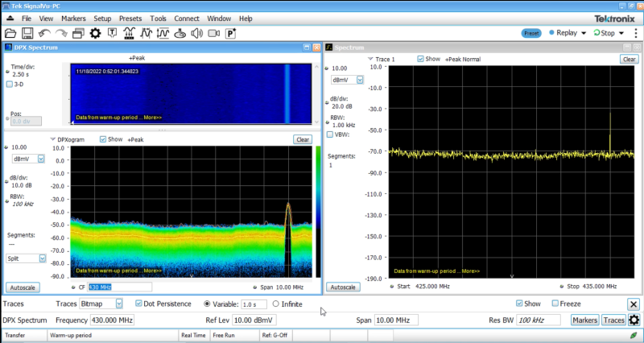Open the Bitmap traces dropdown
Image resolution: width=644 pixels, height=343 pixels.
point(119,304)
